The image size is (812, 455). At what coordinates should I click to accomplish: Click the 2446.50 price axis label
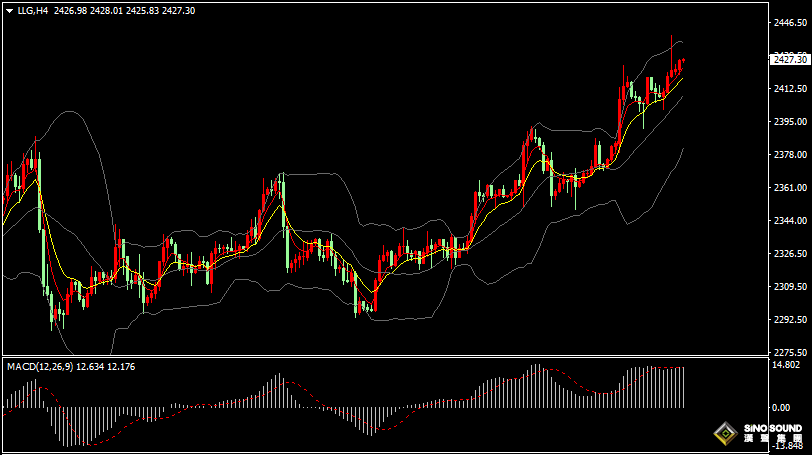789,22
